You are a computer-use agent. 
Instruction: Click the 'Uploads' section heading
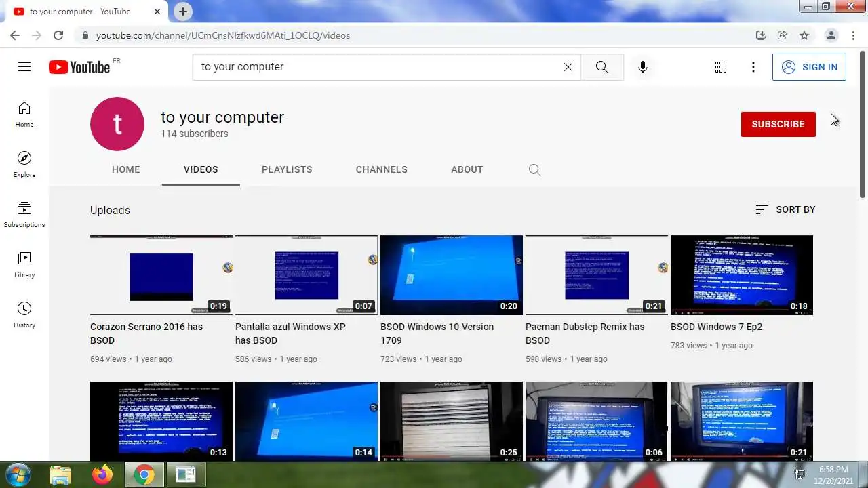(x=110, y=210)
